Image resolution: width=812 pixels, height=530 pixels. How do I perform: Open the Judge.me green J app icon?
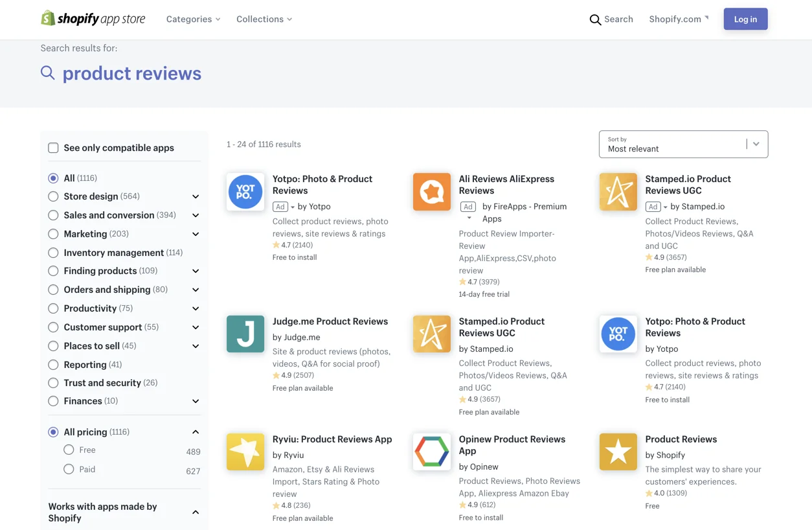pyautogui.click(x=245, y=334)
